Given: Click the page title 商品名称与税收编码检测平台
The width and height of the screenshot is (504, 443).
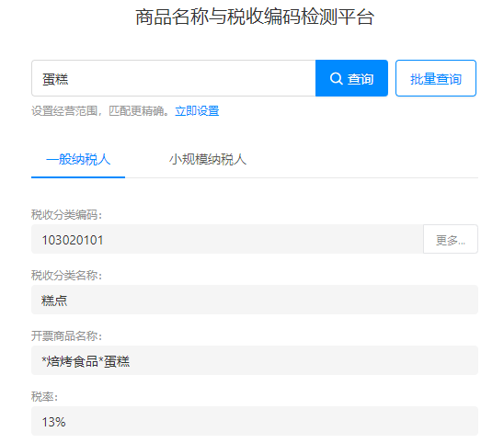Looking at the screenshot, I should pyautogui.click(x=255, y=17).
